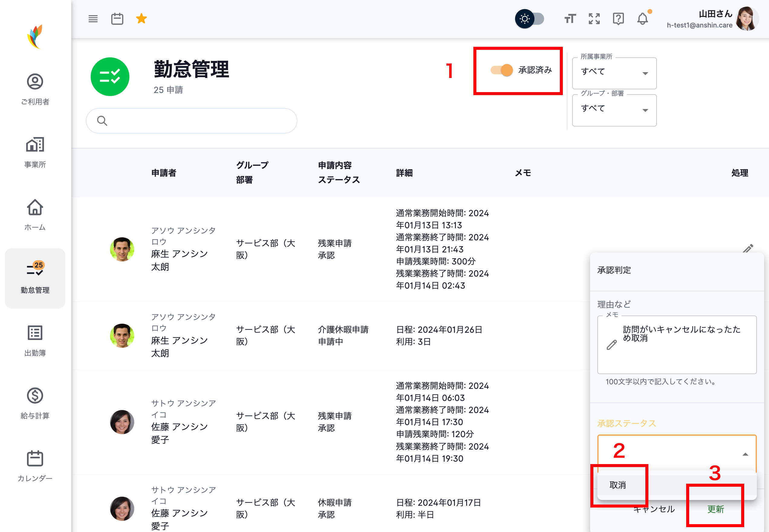Screen dimensions: 769x532
Task: Click the orange star favorites icon
Action: (141, 19)
